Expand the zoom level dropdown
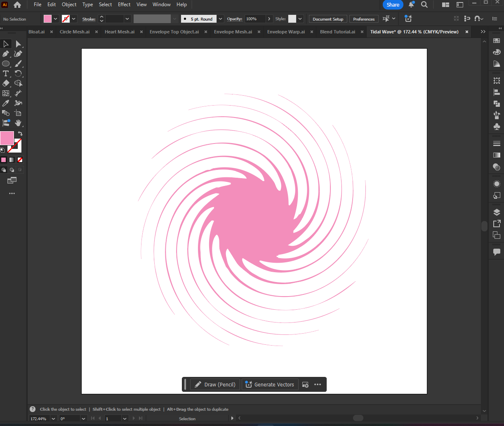 tap(53, 419)
